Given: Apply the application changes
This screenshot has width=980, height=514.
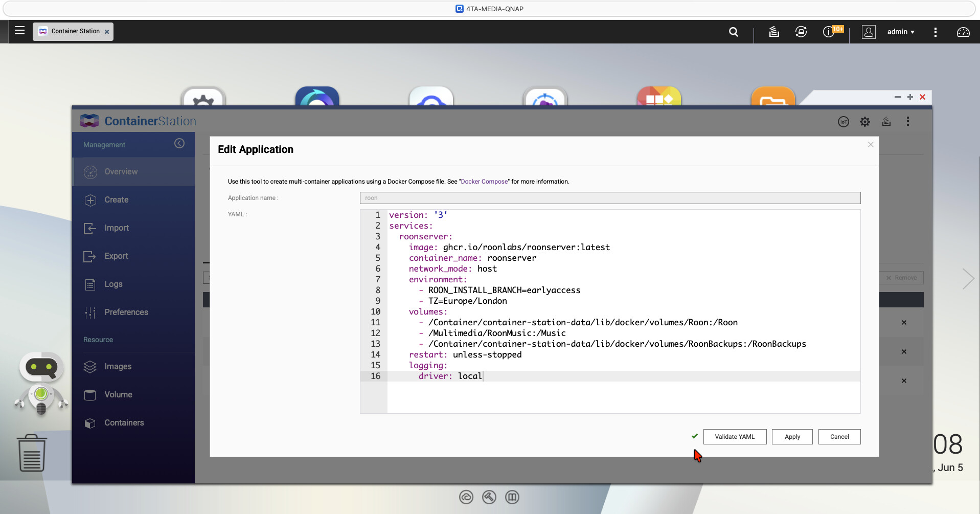Looking at the screenshot, I should point(792,437).
